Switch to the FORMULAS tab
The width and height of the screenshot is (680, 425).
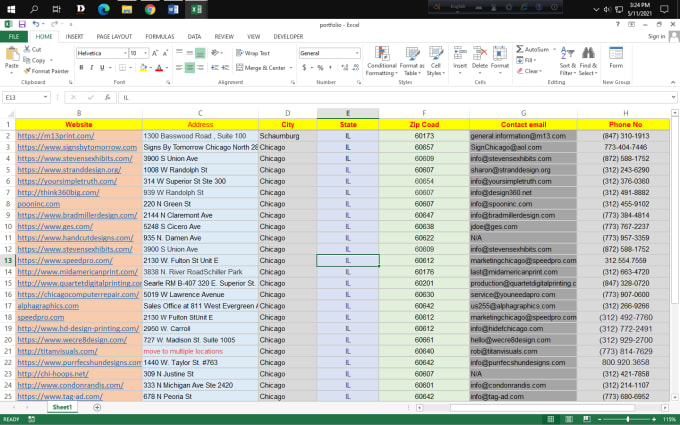click(x=160, y=36)
